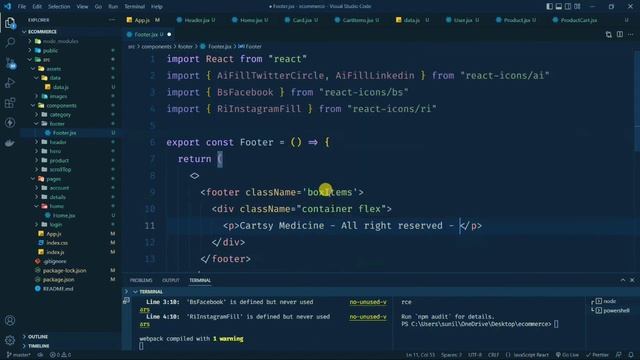
Task: Open the Explorer view in activity bar
Action: tap(10, 23)
